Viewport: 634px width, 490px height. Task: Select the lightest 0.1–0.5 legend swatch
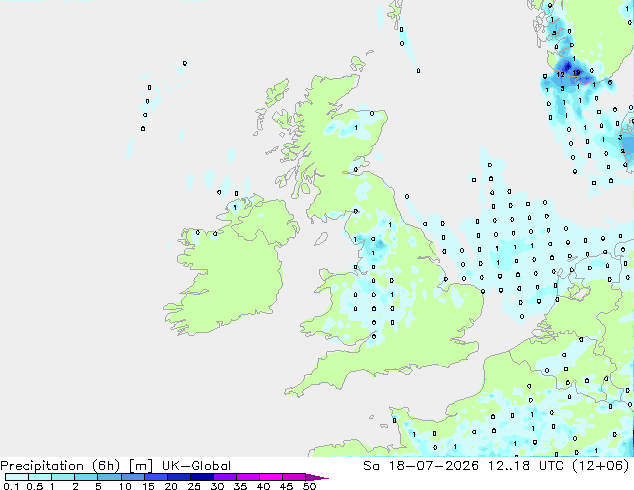(x=17, y=477)
